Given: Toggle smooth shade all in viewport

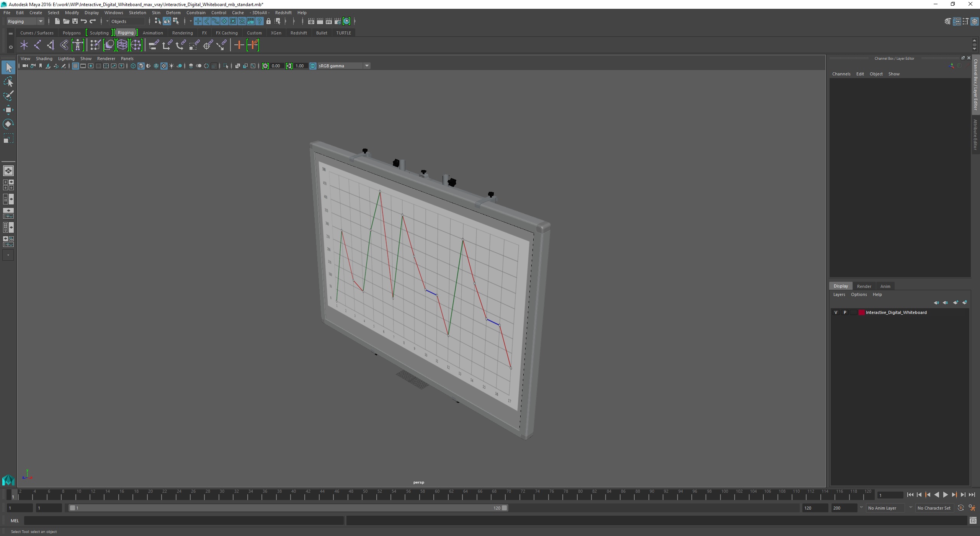Looking at the screenshot, I should tap(141, 66).
